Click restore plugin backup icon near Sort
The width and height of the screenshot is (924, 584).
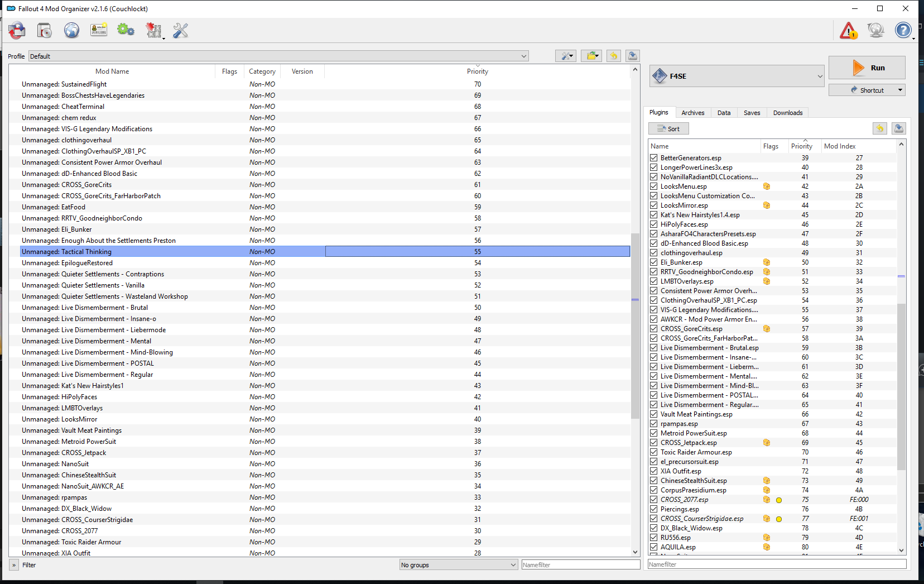click(880, 128)
